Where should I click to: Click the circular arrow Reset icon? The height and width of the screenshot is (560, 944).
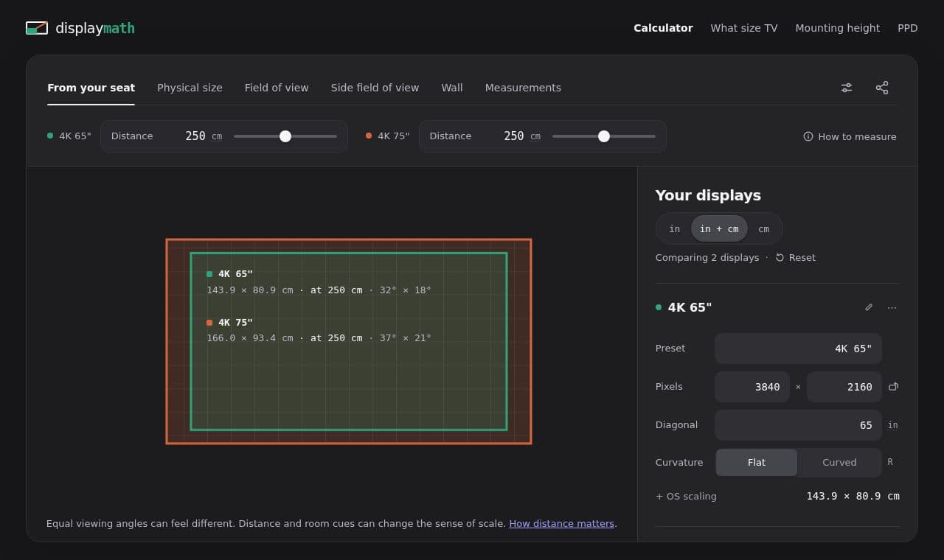point(780,258)
